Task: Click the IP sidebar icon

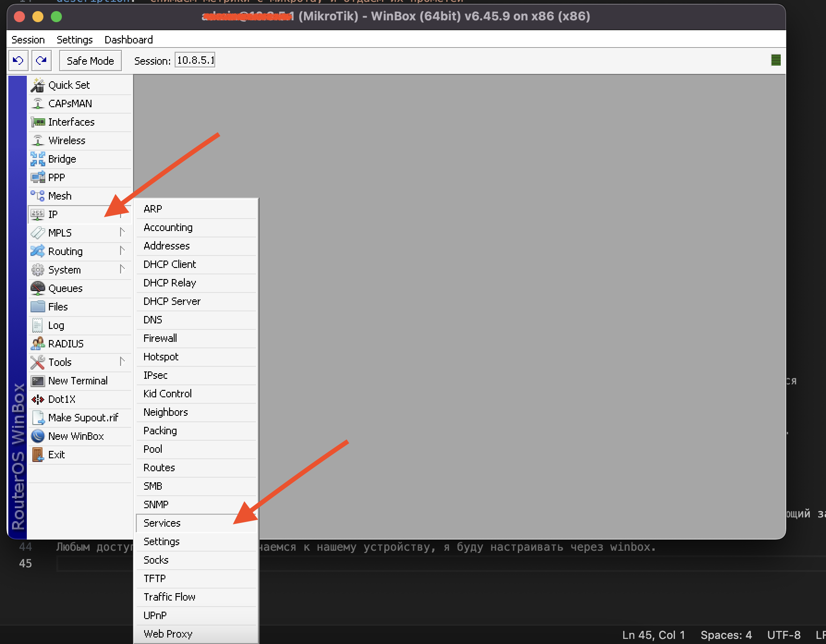Action: pos(37,214)
